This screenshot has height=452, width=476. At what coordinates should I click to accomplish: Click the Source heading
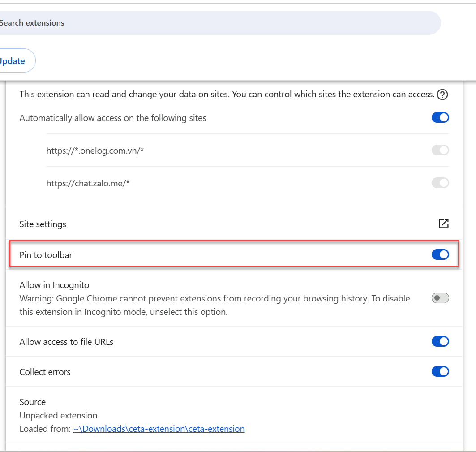33,402
